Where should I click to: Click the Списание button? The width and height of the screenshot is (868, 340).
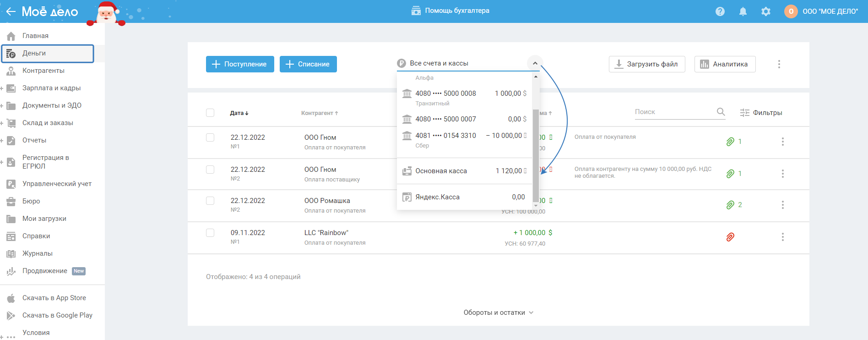pyautogui.click(x=308, y=64)
